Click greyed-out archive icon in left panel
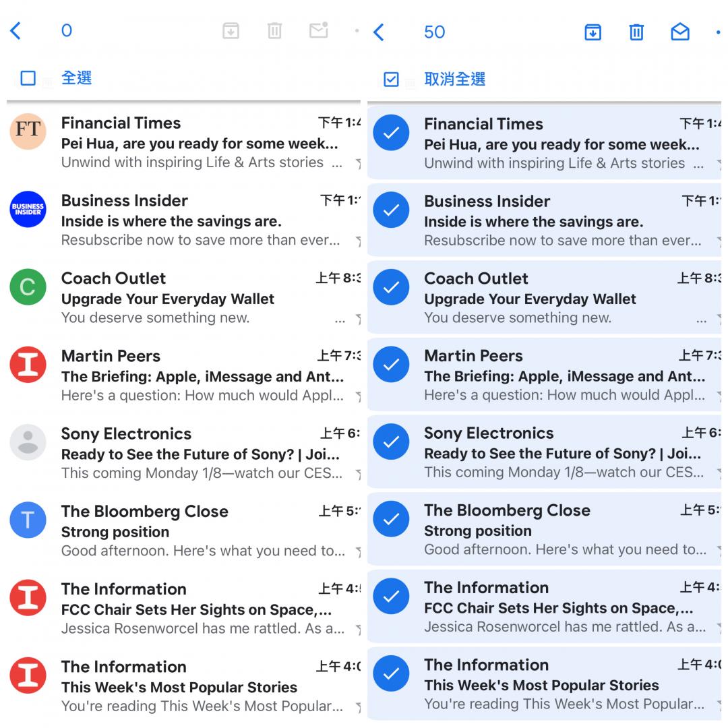This screenshot has height=728, width=728. coord(231,31)
